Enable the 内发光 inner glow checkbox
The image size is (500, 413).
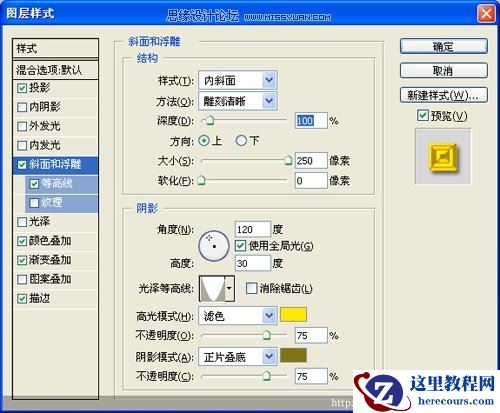[x=22, y=145]
